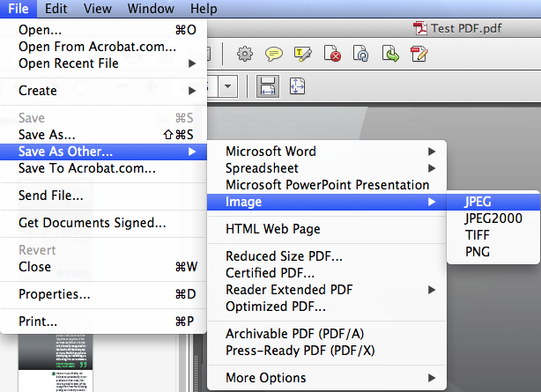This screenshot has height=392, width=541.
Task: Select TIFF image format
Action: pos(493,235)
